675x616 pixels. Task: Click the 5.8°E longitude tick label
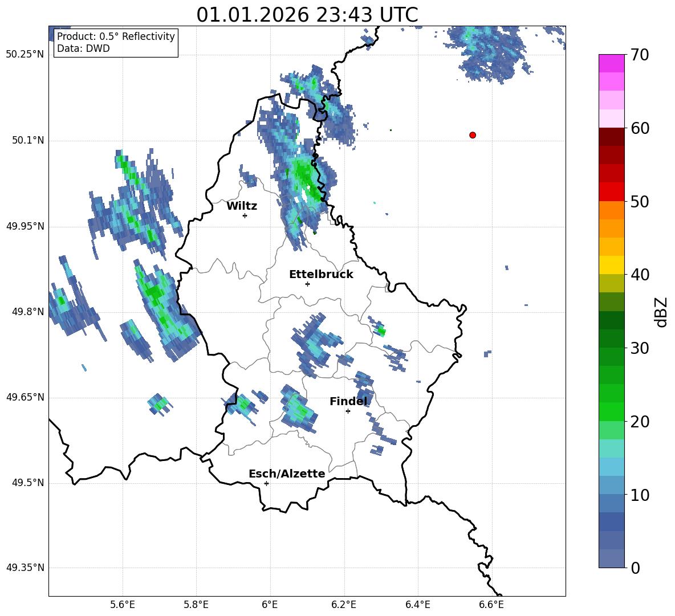click(x=196, y=605)
